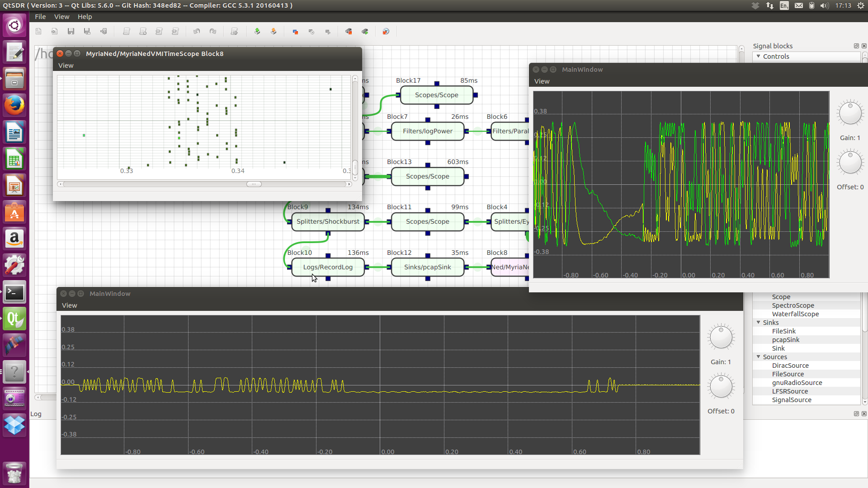Select SpectroScope in Signal blocks tree

tap(793, 305)
